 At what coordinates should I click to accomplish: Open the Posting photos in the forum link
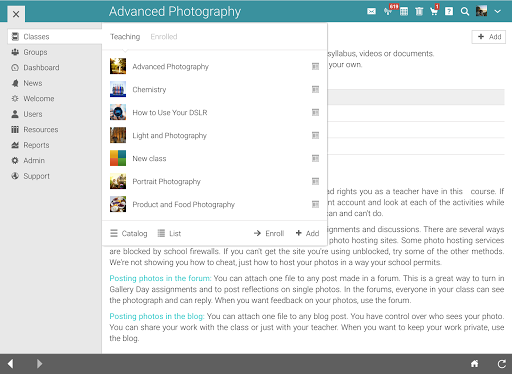160,278
